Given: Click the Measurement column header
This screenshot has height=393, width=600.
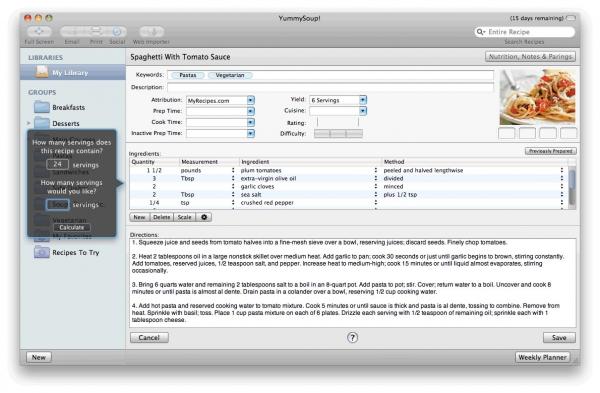Looking at the screenshot, I should point(209,162).
